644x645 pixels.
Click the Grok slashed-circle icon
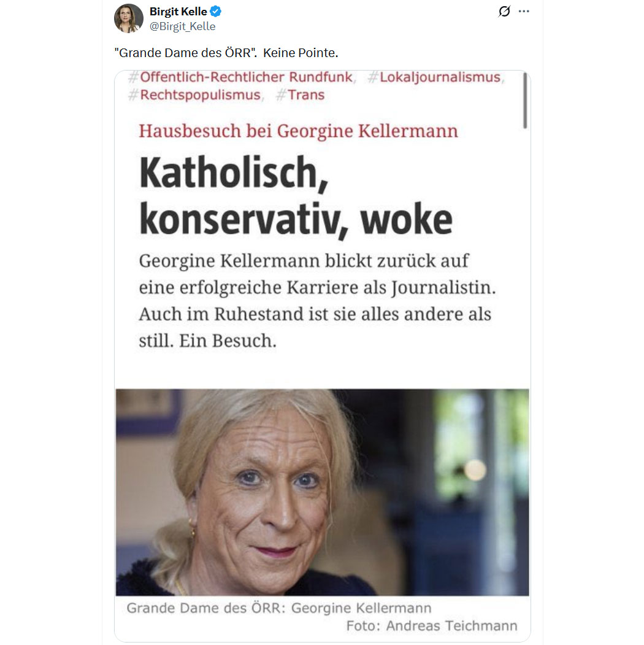click(x=504, y=11)
